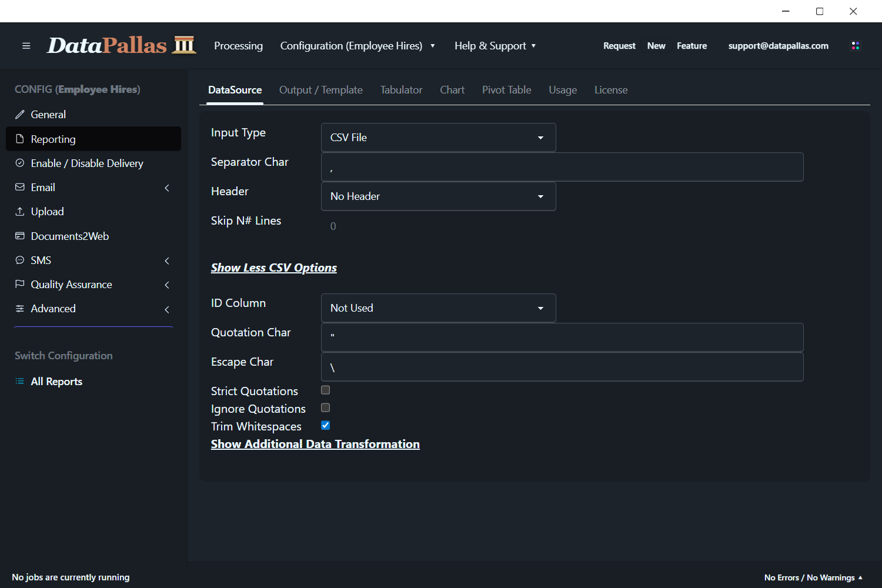Click the support@datapallas.com link

click(x=779, y=46)
